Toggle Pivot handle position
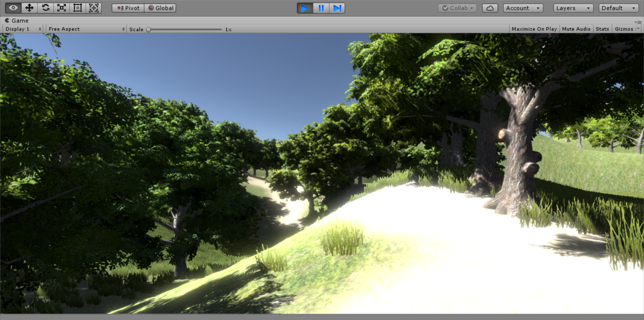This screenshot has height=320, width=644. 128,8
